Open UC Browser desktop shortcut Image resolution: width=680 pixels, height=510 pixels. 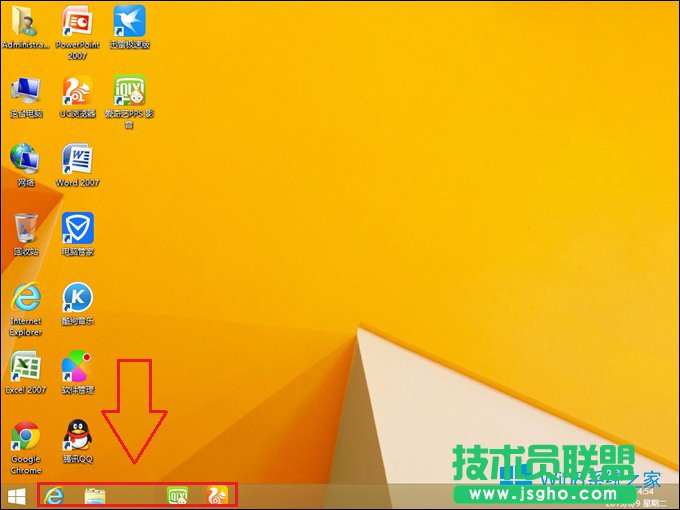coord(77,91)
